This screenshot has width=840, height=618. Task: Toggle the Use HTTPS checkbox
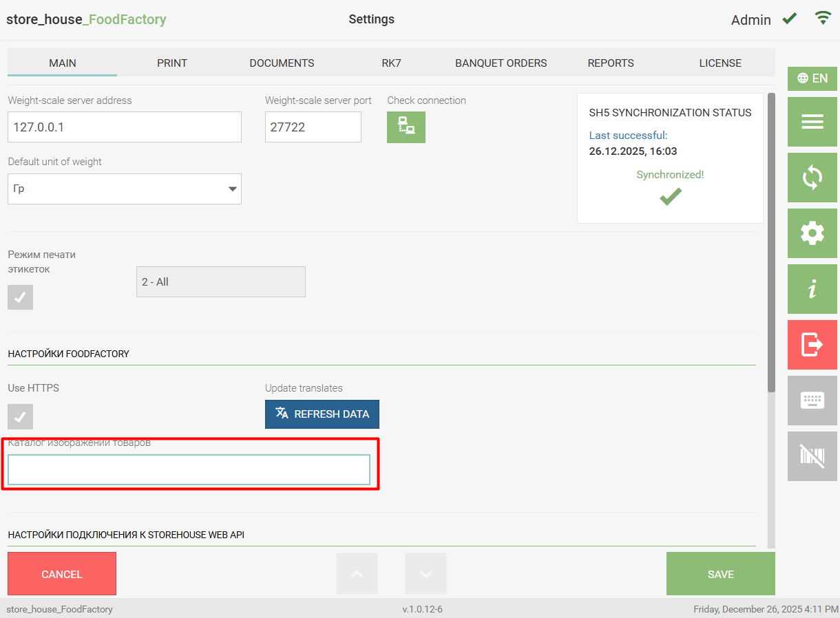[x=21, y=416]
